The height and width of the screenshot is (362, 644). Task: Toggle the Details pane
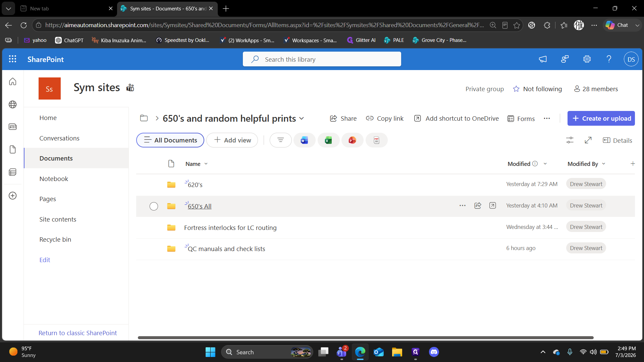tap(617, 140)
